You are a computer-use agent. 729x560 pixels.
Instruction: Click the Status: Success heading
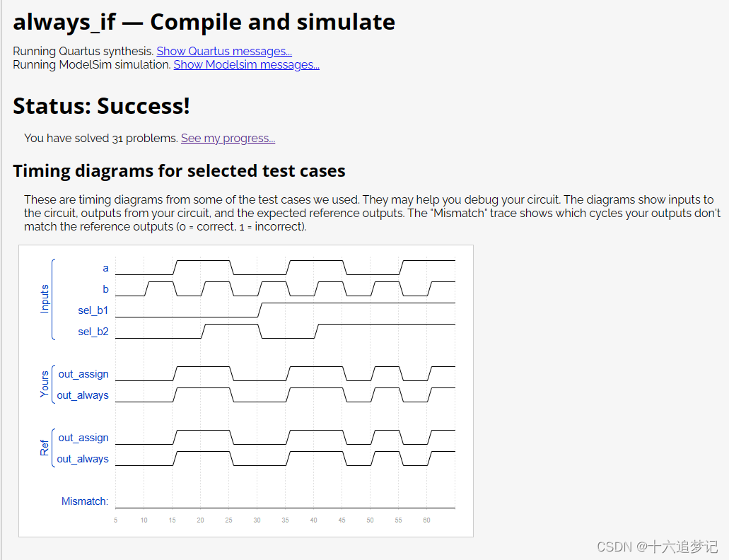click(100, 106)
